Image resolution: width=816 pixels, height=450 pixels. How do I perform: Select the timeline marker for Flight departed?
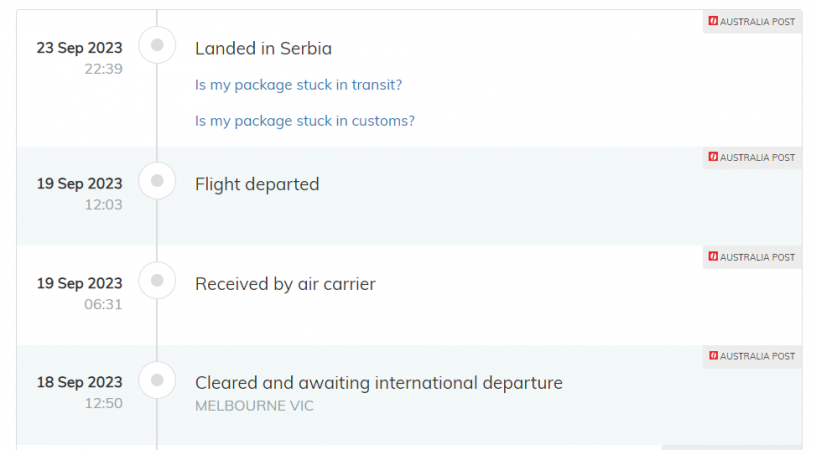point(157,181)
